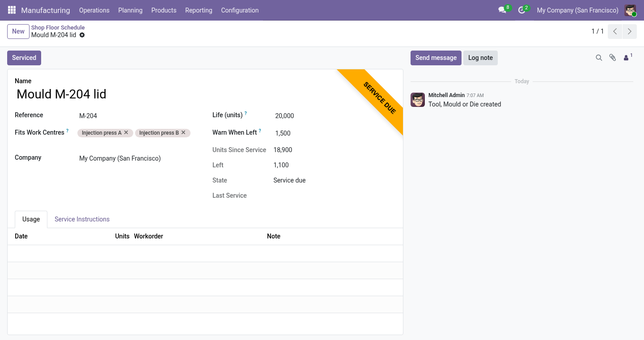Screen dimensions: 644x340
Task: Open the Planning menu
Action: point(130,10)
